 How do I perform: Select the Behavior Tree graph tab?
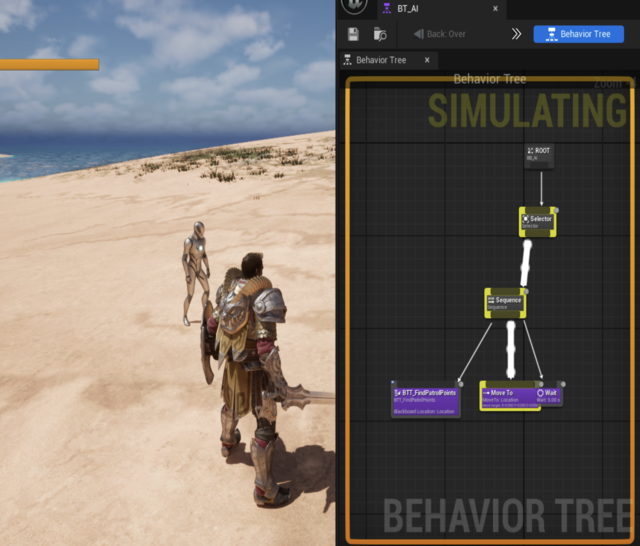(388, 60)
